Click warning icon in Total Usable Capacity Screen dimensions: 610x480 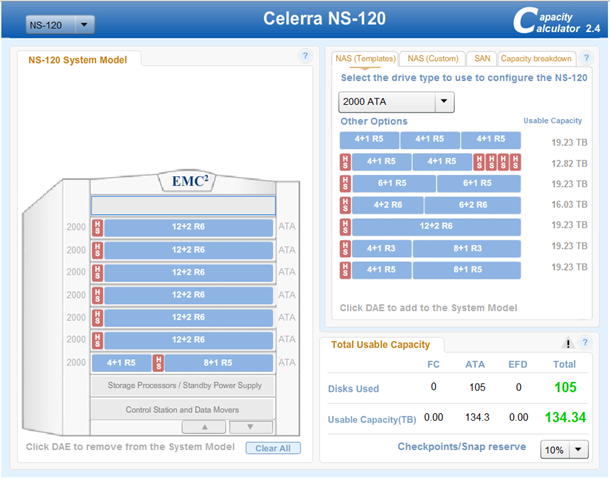click(x=568, y=343)
